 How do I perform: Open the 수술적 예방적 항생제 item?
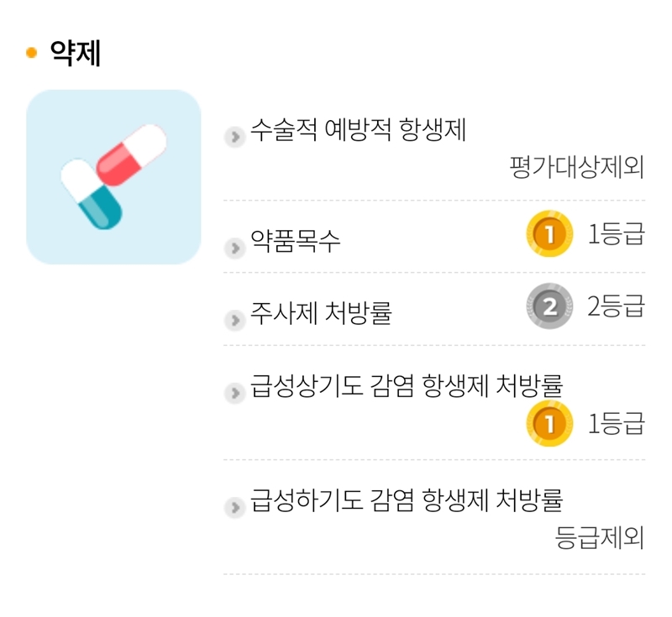pos(359,132)
